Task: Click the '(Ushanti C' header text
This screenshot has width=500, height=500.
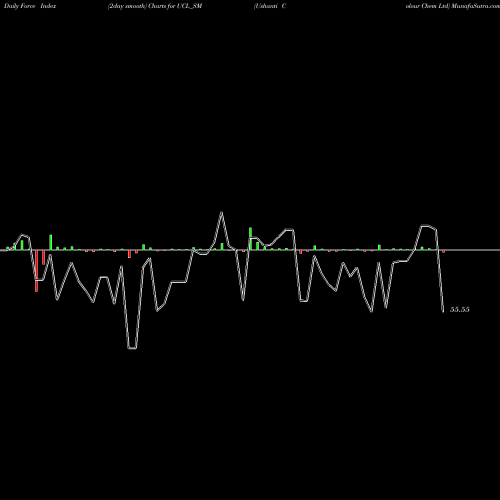Action: point(270,6)
